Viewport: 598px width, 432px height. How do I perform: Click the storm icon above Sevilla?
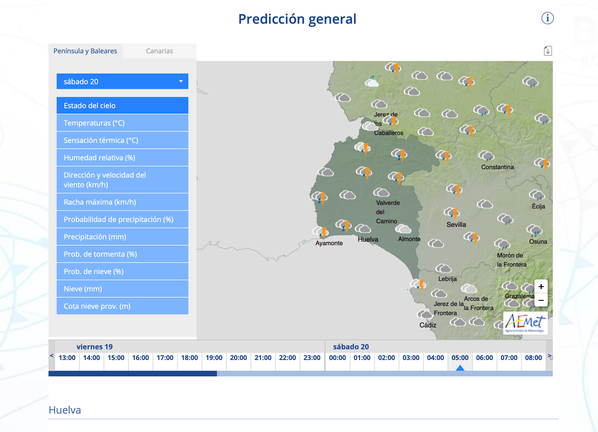(x=452, y=213)
